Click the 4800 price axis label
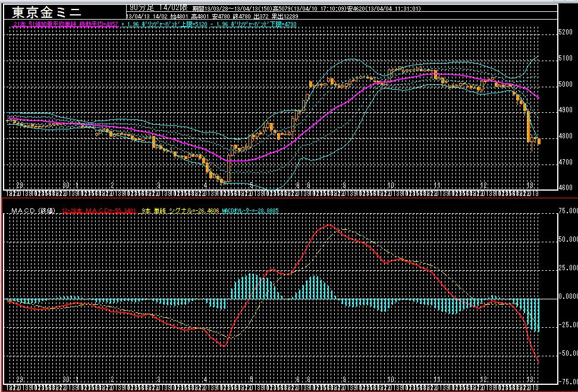This screenshot has height=392, width=578. (x=566, y=136)
